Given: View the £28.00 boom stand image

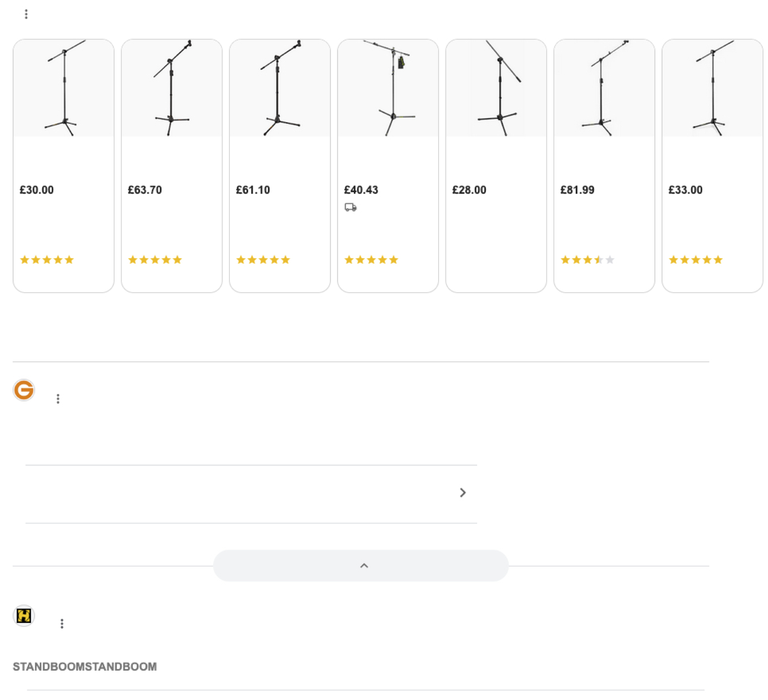Looking at the screenshot, I should click(x=496, y=88).
